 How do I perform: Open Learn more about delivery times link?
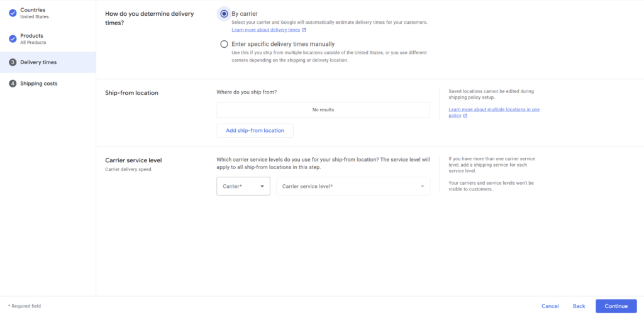point(265,30)
